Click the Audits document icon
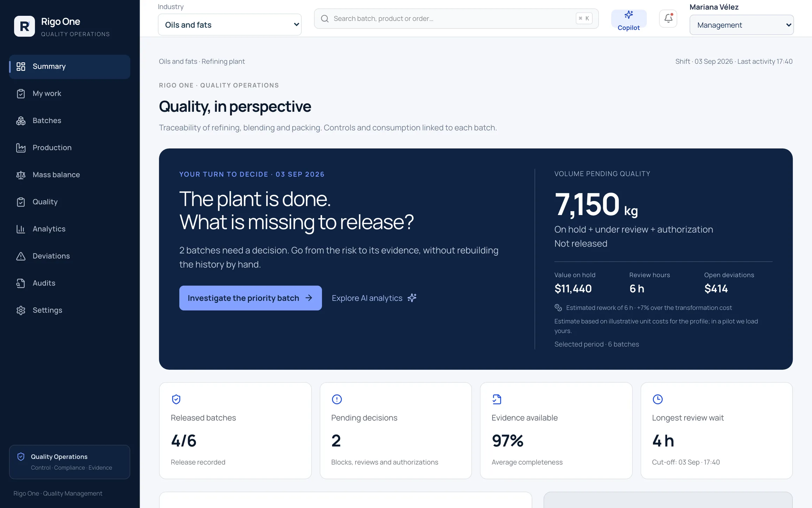The width and height of the screenshot is (812, 508). tap(21, 283)
